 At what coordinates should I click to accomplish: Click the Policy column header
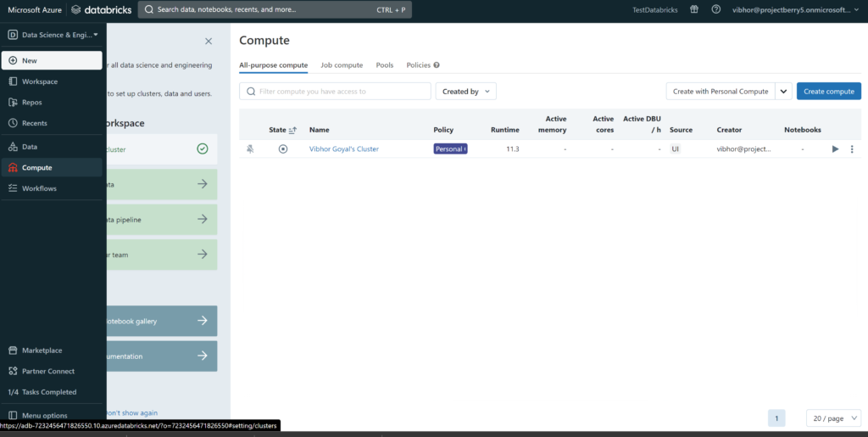click(443, 130)
